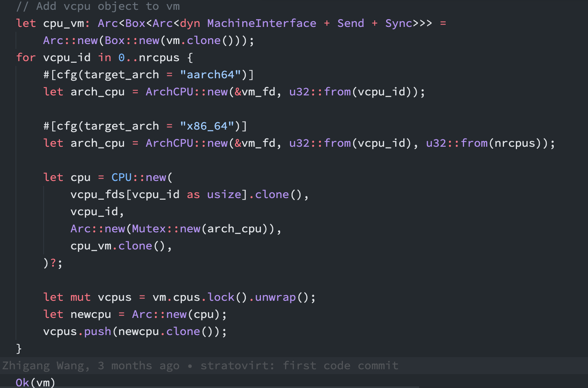Screen dimensions: 588x388
Task: Click &vm_fd in the x86_64 ArchCPU::new call
Action: tap(255, 143)
